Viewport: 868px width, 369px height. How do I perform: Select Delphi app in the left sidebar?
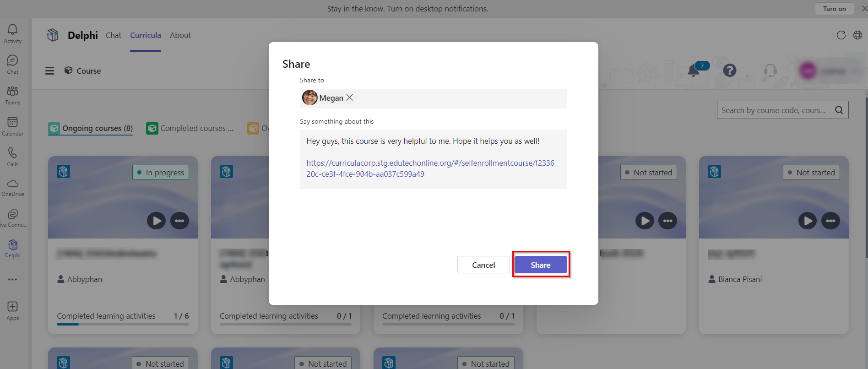click(x=12, y=249)
